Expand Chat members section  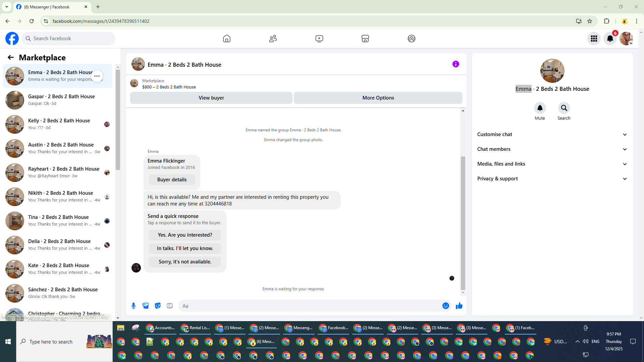click(552, 149)
